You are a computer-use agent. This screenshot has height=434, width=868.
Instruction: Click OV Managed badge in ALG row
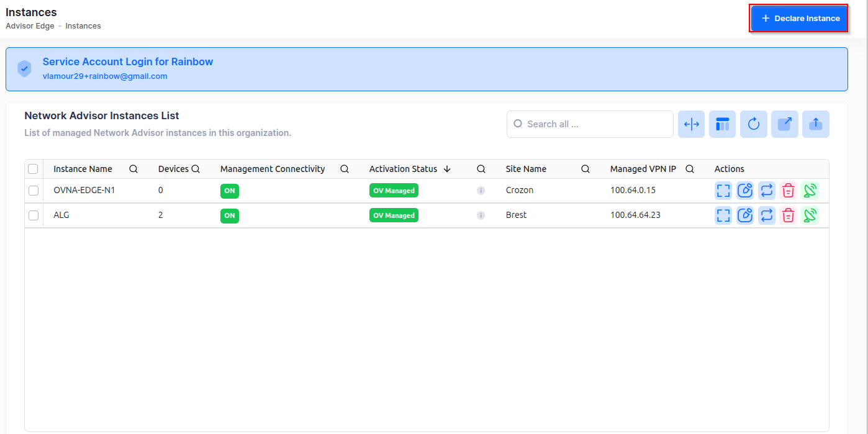click(394, 215)
